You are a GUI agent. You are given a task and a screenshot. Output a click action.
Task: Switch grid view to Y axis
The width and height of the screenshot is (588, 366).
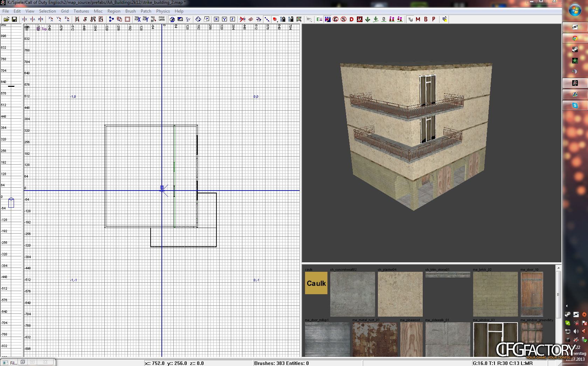point(224,19)
